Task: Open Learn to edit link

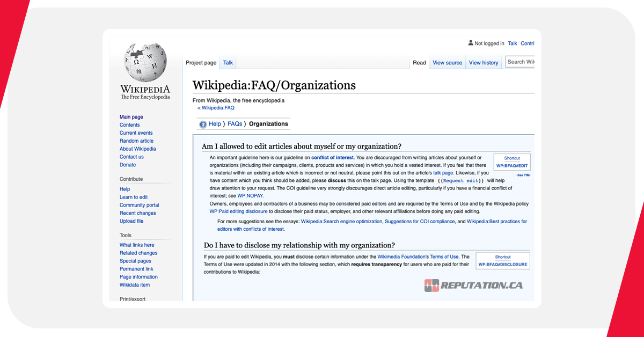Action: [x=134, y=197]
